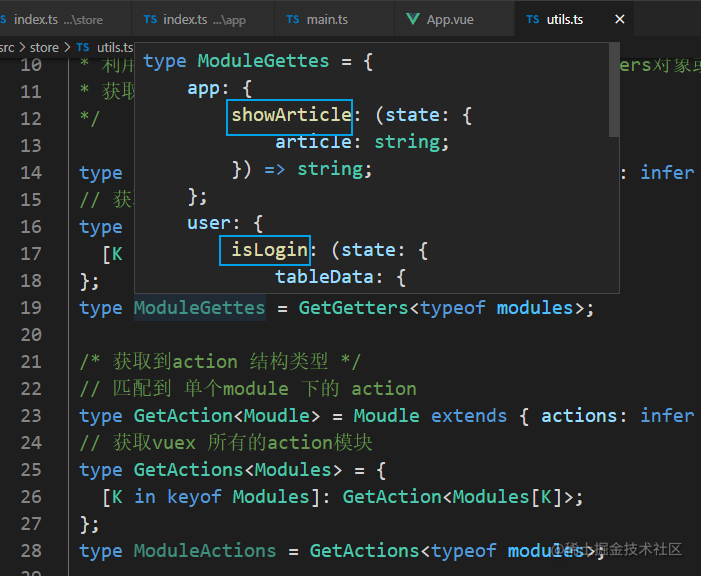701x576 pixels.
Task: Click showArticle in the hover popup
Action: [x=291, y=115]
